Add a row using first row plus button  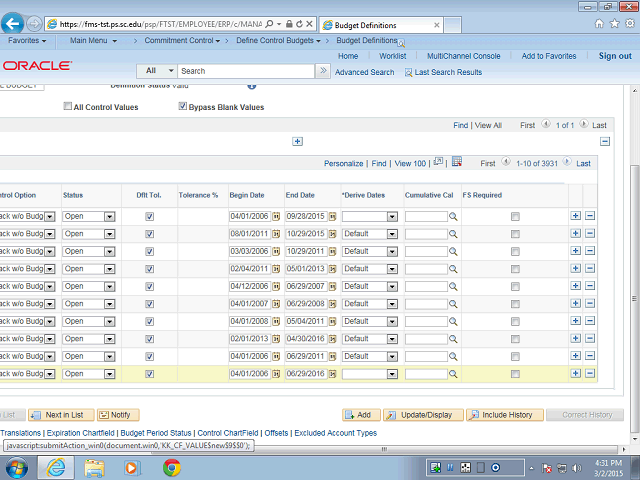point(575,217)
